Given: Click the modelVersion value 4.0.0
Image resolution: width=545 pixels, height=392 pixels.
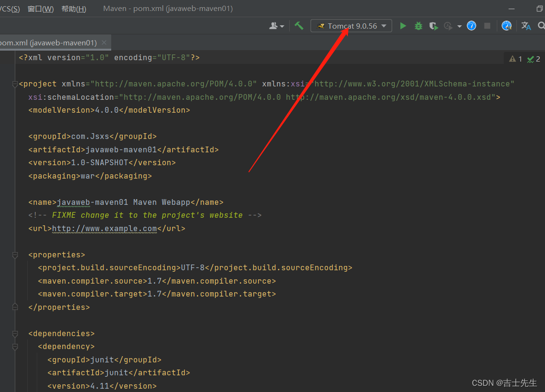Looking at the screenshot, I should 107,110.
